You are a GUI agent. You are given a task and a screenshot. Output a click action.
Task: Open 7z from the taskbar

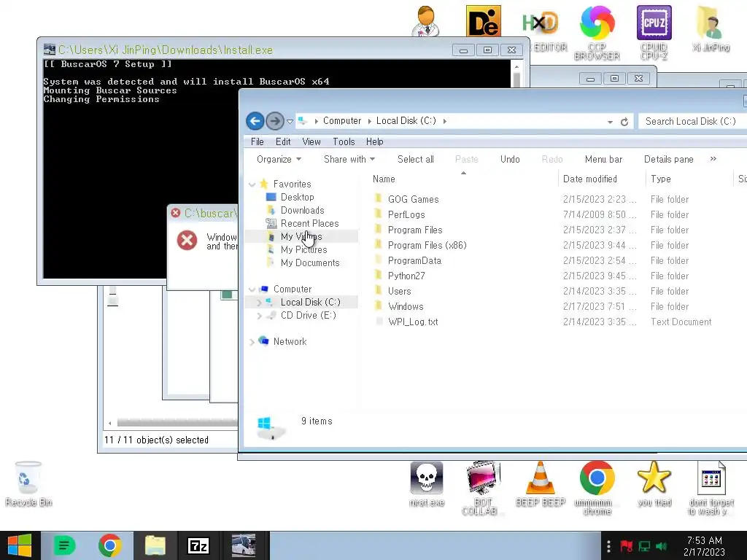click(198, 545)
